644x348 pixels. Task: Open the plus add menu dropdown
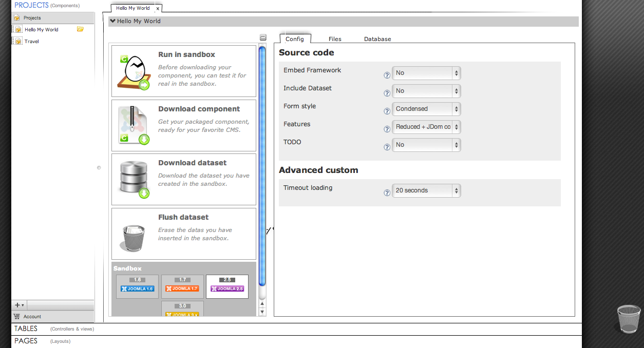click(20, 305)
